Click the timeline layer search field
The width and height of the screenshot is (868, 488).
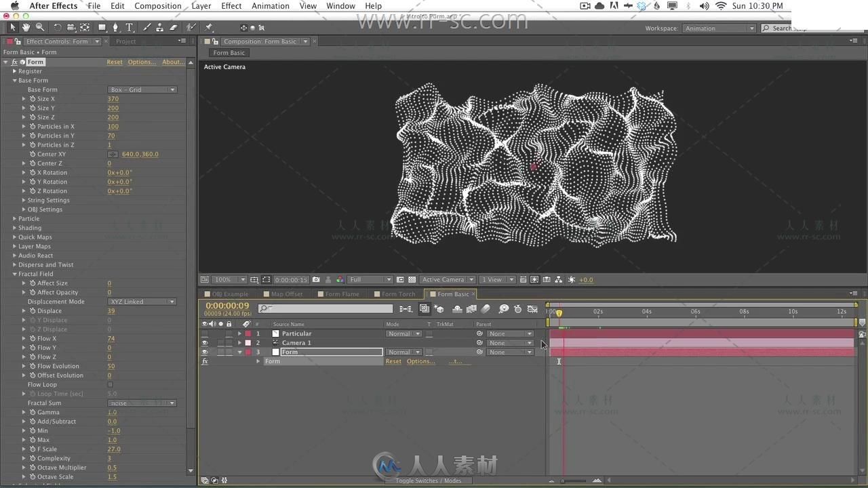[x=325, y=309]
